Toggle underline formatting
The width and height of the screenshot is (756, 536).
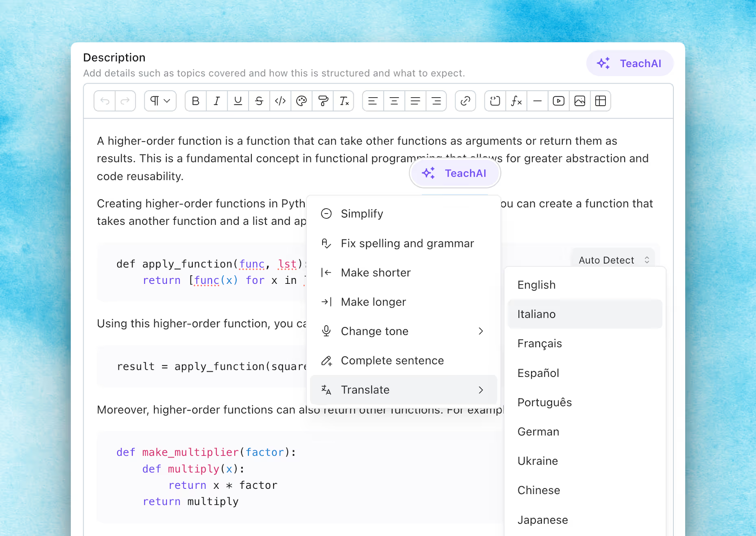coord(238,101)
